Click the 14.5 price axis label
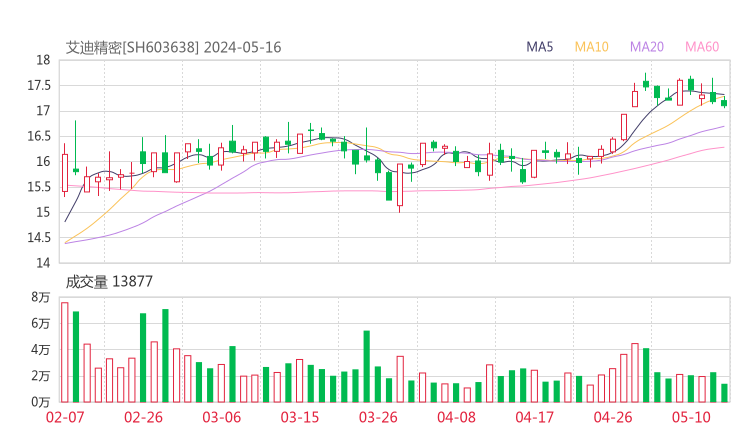The height and width of the screenshot is (440, 740). [39, 238]
